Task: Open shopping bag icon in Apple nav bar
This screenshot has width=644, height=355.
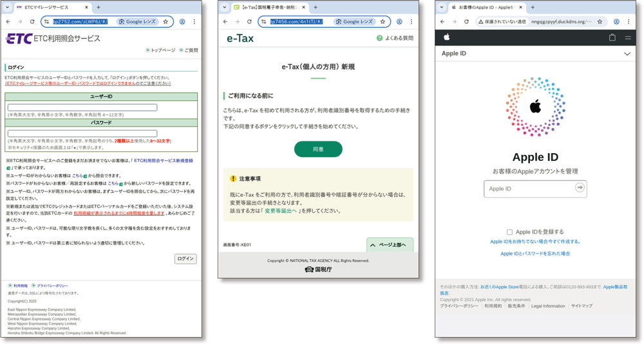Action: point(612,37)
